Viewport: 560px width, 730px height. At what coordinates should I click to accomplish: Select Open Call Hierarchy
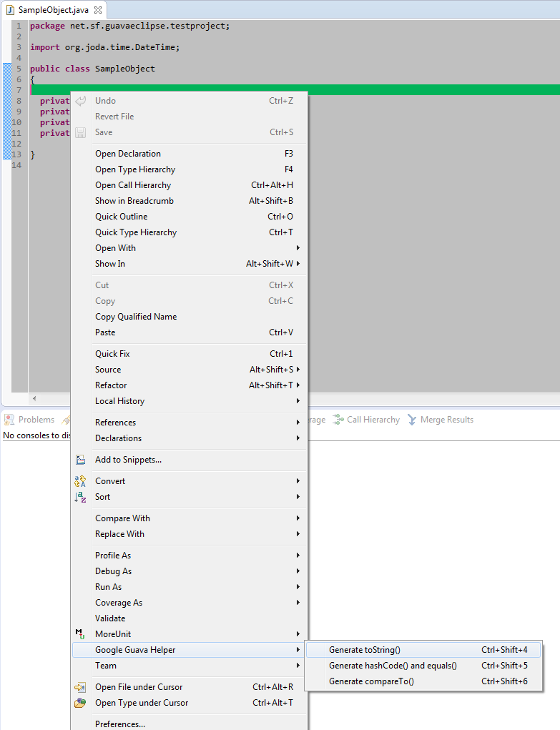click(189, 185)
